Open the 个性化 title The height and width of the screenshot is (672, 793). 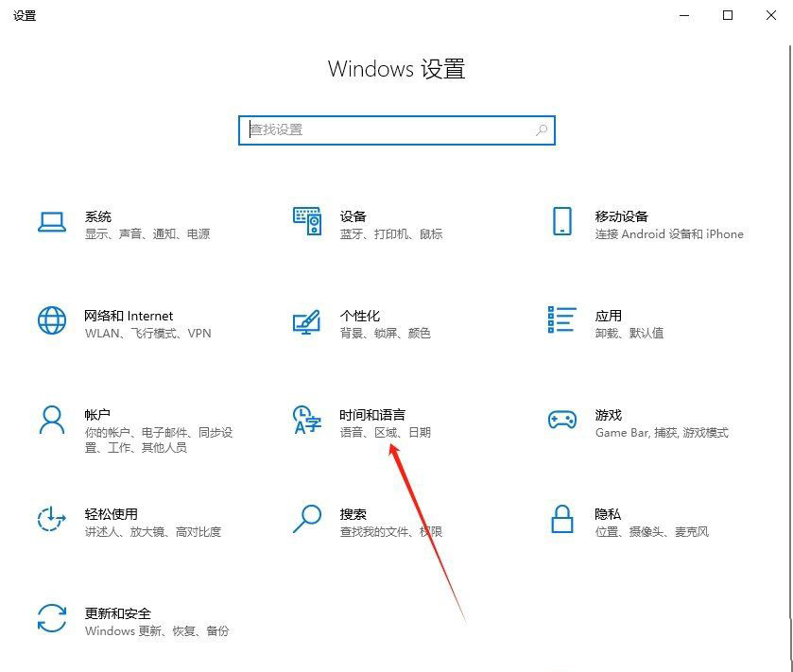pyautogui.click(x=359, y=316)
